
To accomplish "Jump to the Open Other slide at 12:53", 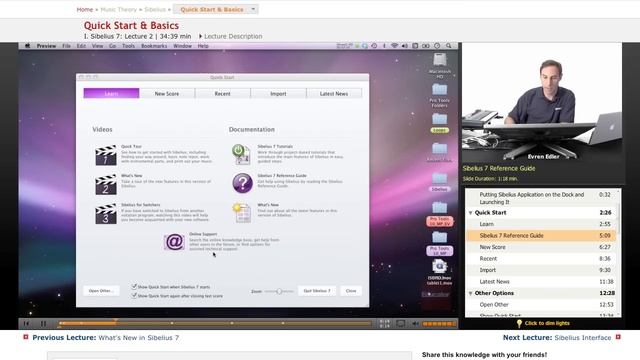I will coord(541,304).
